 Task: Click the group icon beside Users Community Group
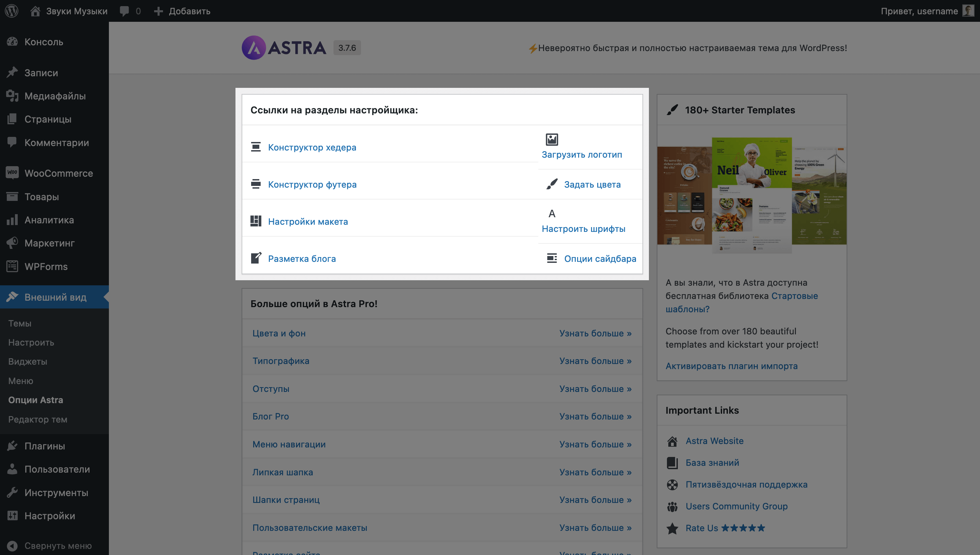pyautogui.click(x=672, y=507)
